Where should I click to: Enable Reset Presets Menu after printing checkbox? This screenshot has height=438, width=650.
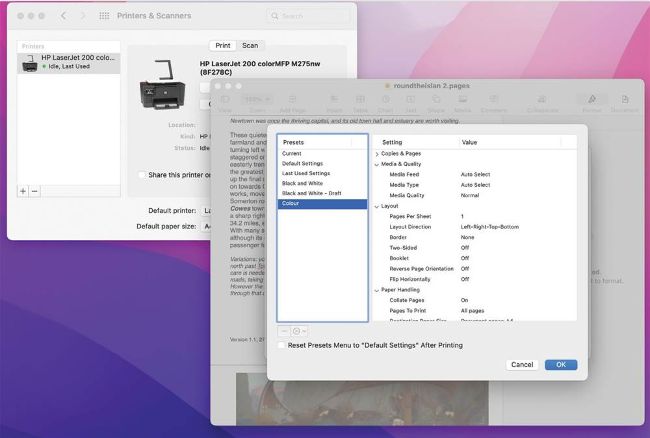[282, 345]
